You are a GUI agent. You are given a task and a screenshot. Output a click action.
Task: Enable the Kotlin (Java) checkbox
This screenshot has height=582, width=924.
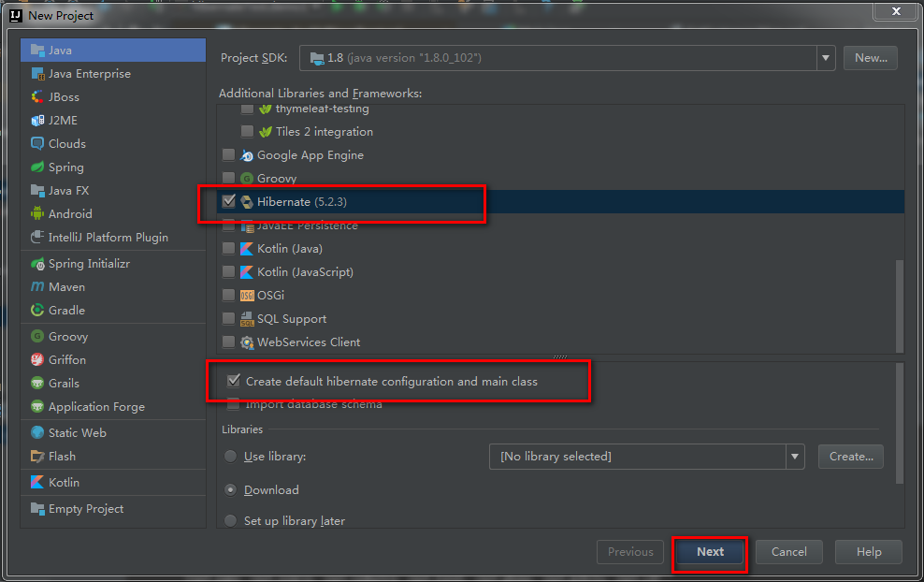click(228, 248)
